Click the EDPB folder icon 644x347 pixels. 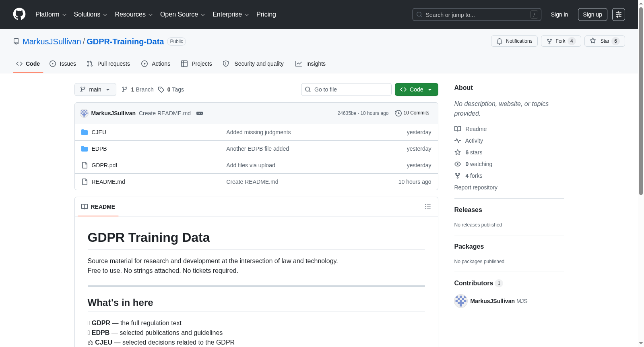[85, 149]
